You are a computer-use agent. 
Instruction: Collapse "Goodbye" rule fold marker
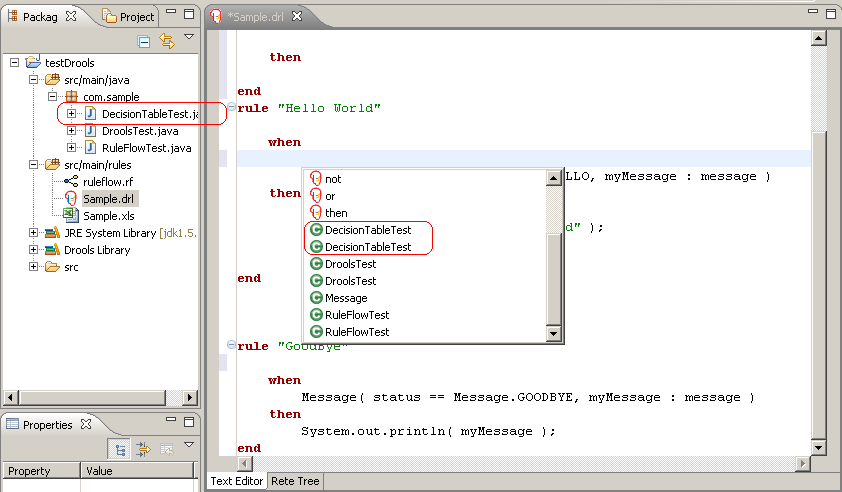(x=231, y=344)
